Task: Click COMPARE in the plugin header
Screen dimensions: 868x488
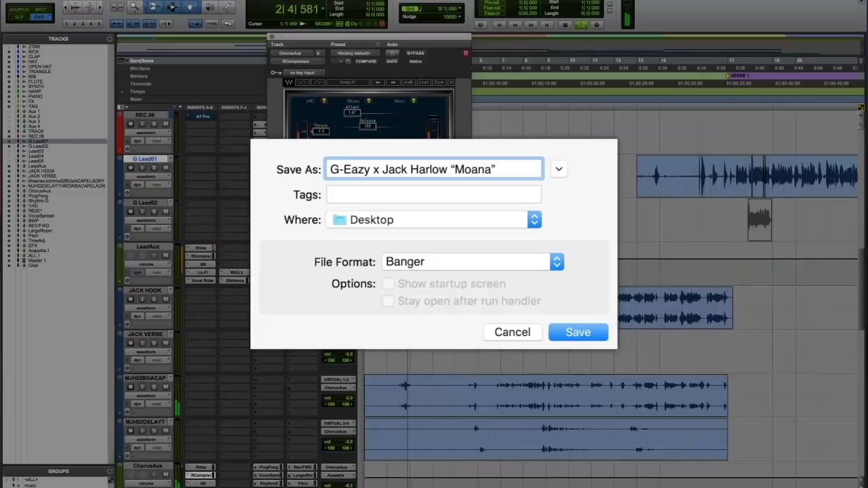Action: [x=366, y=62]
